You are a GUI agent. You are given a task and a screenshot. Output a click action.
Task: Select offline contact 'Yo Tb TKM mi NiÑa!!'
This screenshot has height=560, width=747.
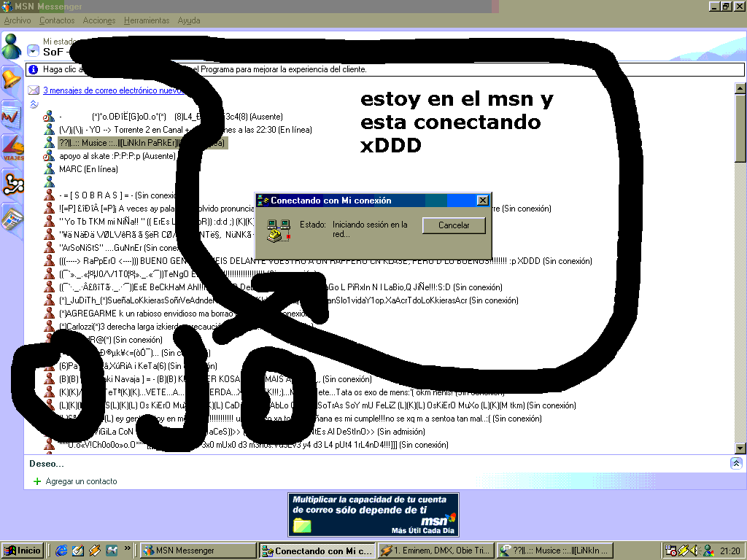[157, 222]
